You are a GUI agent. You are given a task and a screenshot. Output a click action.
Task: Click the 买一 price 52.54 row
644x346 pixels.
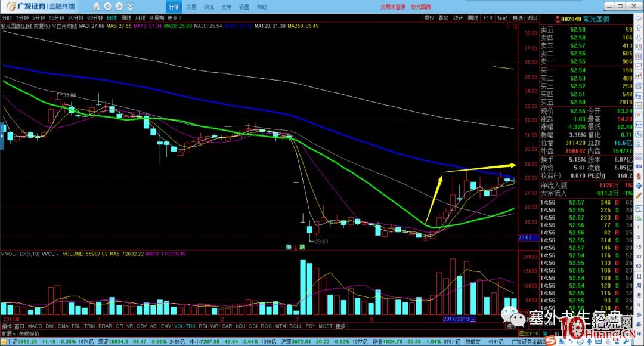(587, 70)
